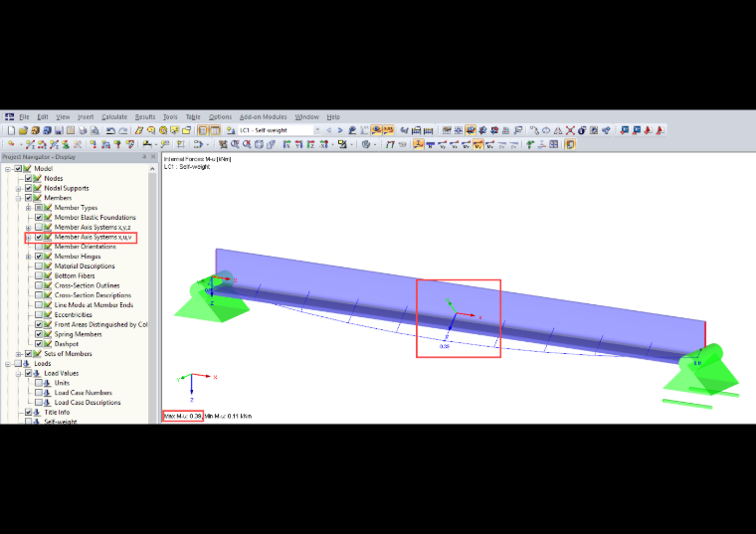Open the Results menu
756x534 pixels.
145,116
